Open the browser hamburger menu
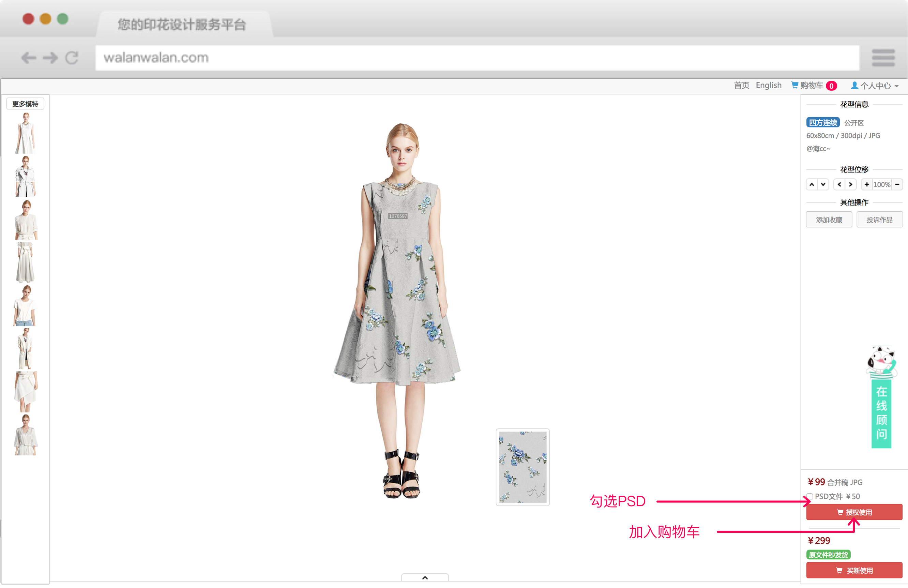 coord(883,58)
